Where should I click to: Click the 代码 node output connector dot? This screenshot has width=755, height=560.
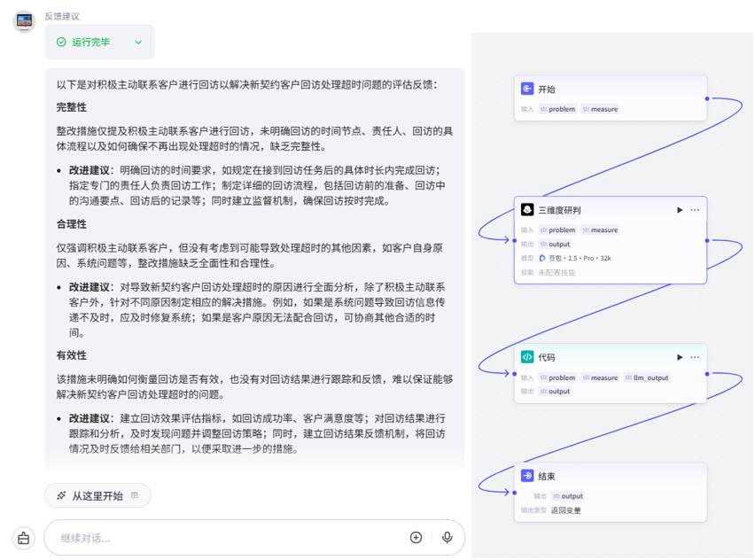pos(707,374)
